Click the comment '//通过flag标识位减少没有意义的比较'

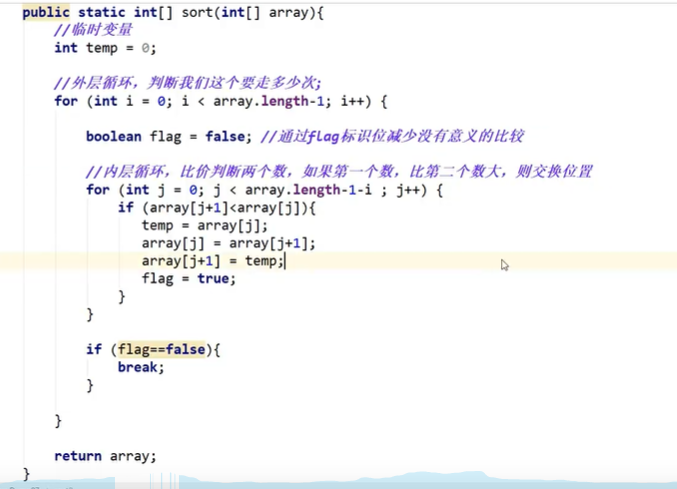click(392, 137)
